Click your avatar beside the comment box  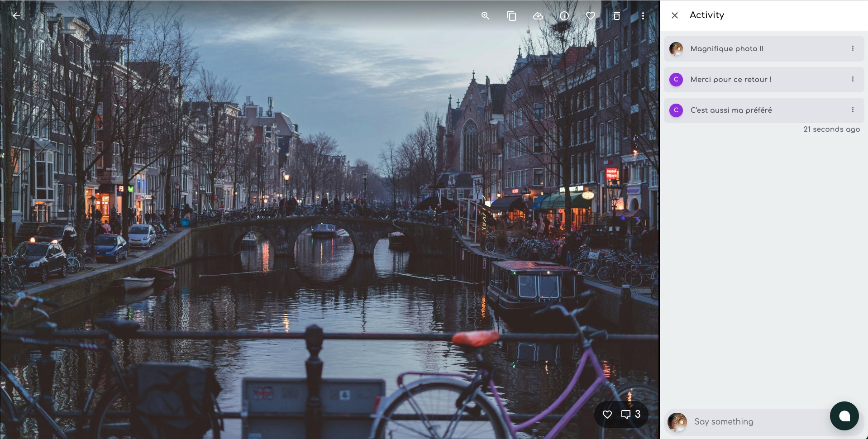coord(677,422)
